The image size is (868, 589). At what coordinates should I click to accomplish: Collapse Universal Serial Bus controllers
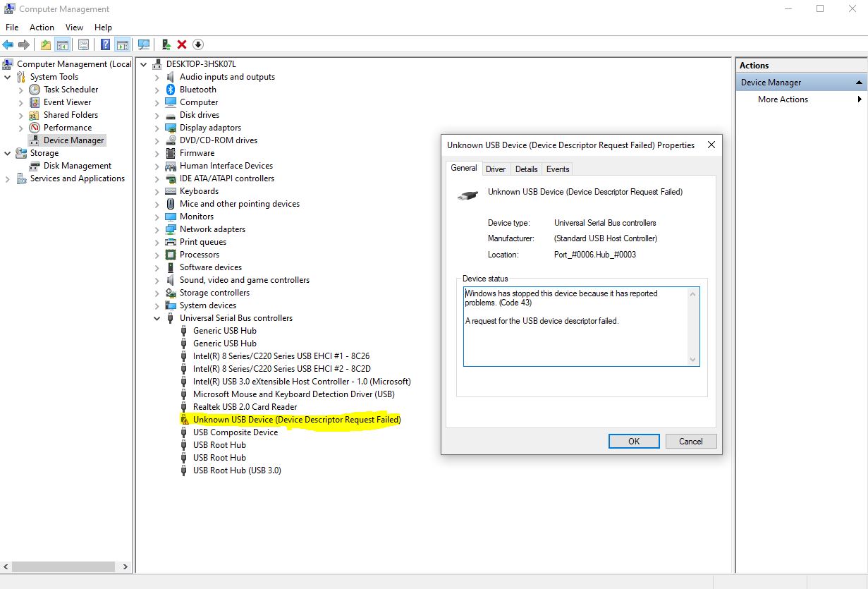[157, 318]
